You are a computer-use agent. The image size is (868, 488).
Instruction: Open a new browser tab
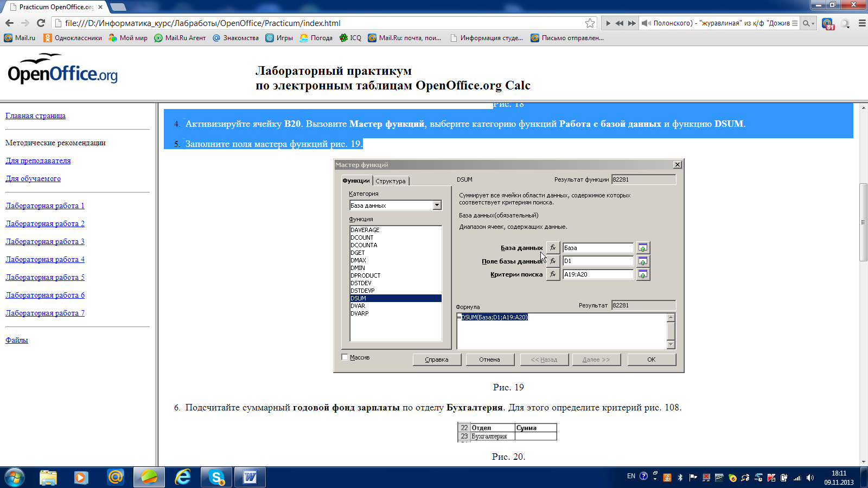point(118,7)
